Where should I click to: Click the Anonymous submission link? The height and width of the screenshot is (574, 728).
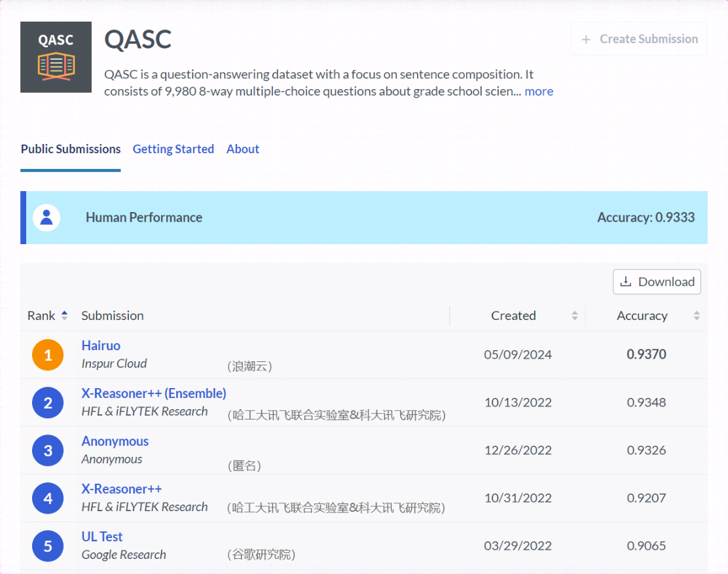tap(115, 441)
